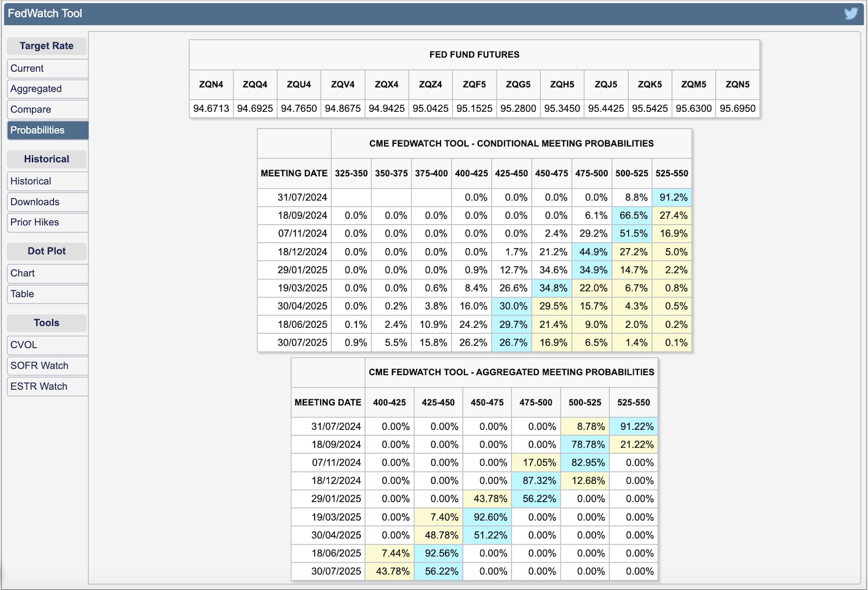This screenshot has width=868, height=590.
Task: Open the Aggregated target rate view
Action: pyautogui.click(x=48, y=89)
